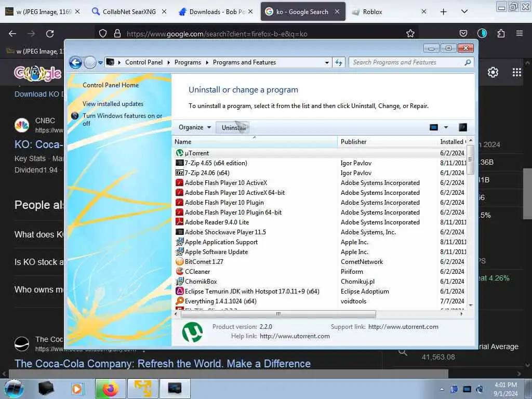
Task: Open the list all tabs dropdown
Action: pyautogui.click(x=464, y=11)
